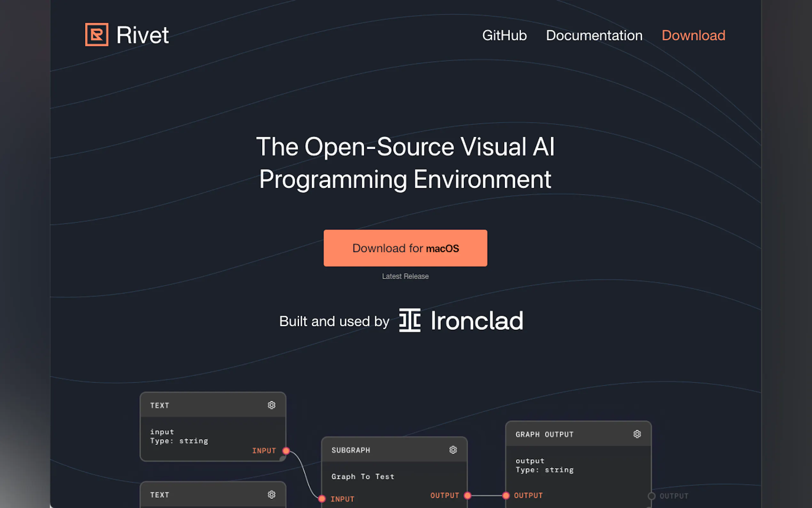Click left OUTPUT port on GRAPH OUTPUT node

(x=506, y=495)
